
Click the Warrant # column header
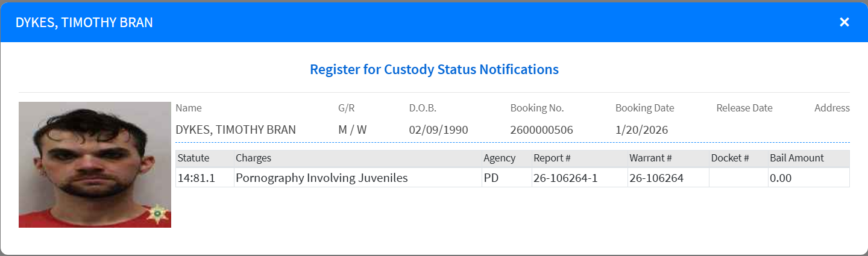(650, 158)
